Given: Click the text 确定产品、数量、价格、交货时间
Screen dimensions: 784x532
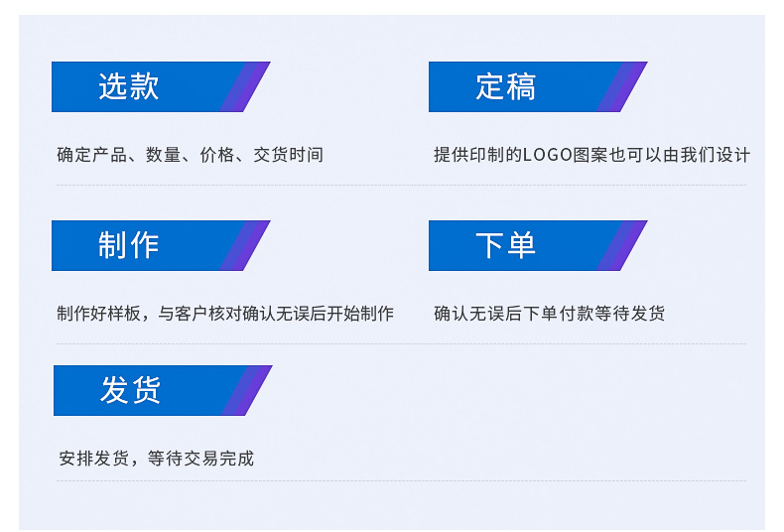Looking at the screenshot, I should pyautogui.click(x=190, y=155).
